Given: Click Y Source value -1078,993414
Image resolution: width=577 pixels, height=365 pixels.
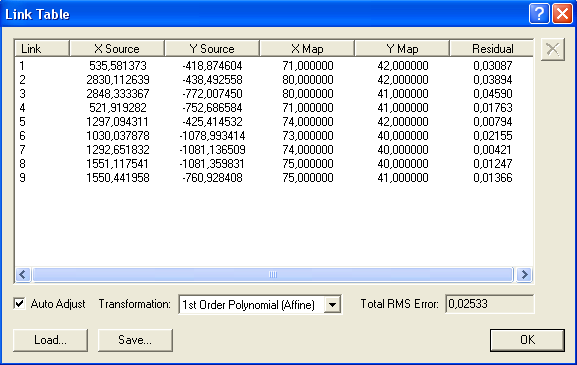Looking at the screenshot, I should [x=212, y=136].
